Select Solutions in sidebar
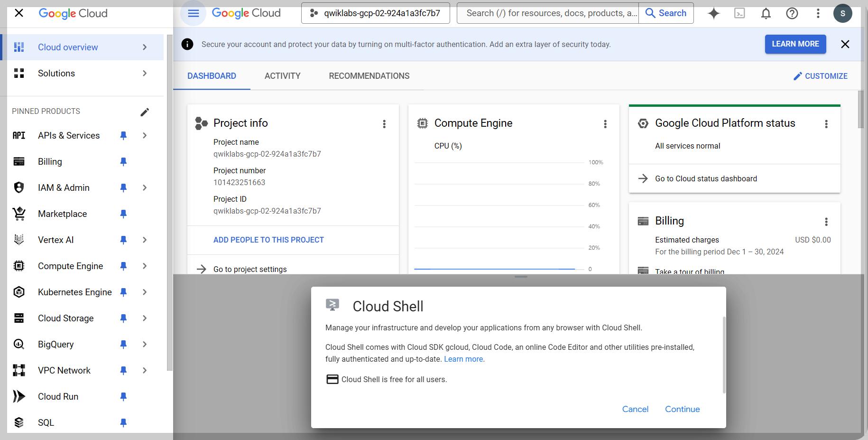Image resolution: width=868 pixels, height=440 pixels. (82, 73)
